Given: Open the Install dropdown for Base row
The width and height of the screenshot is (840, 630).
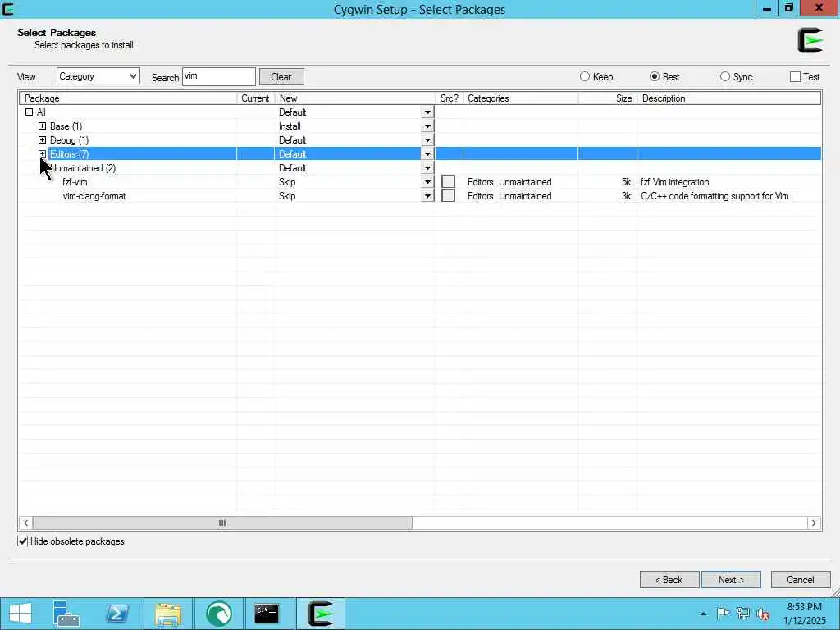Looking at the screenshot, I should (x=427, y=126).
